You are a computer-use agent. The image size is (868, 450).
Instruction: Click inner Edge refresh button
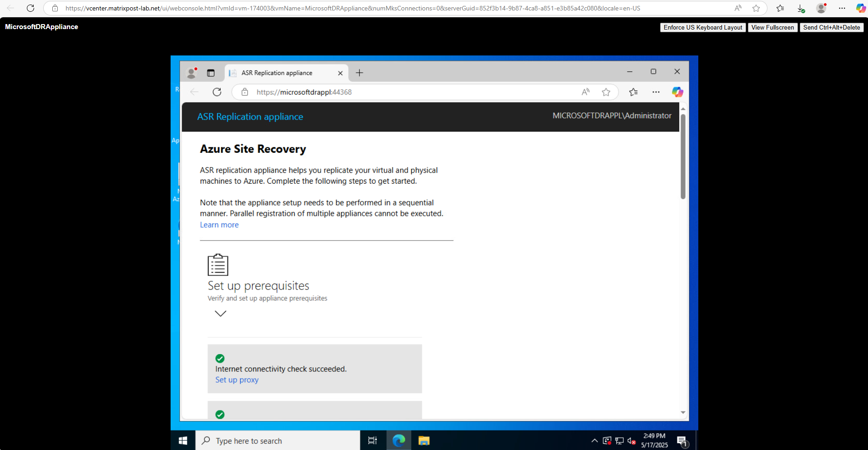pos(217,92)
